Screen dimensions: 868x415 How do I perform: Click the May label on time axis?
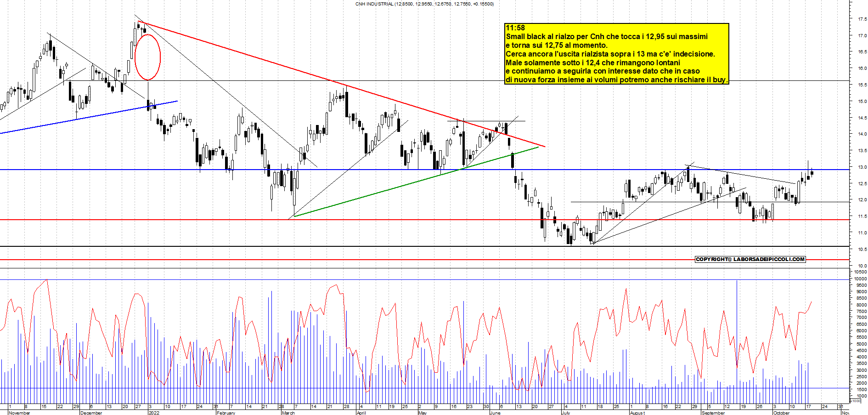coord(423,413)
